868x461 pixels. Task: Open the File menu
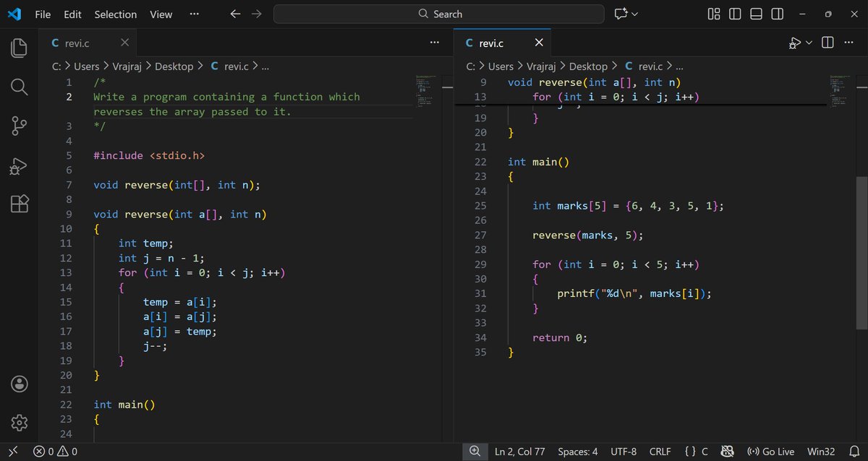43,14
